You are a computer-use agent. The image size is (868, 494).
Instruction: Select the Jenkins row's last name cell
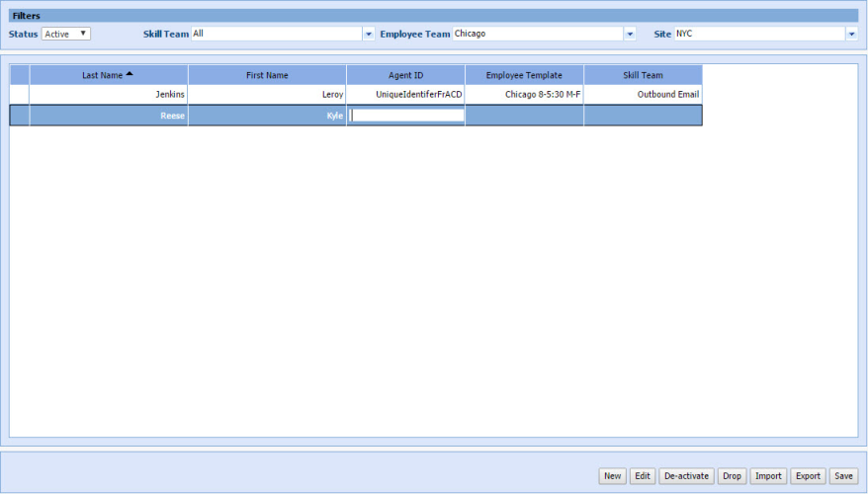pos(109,95)
